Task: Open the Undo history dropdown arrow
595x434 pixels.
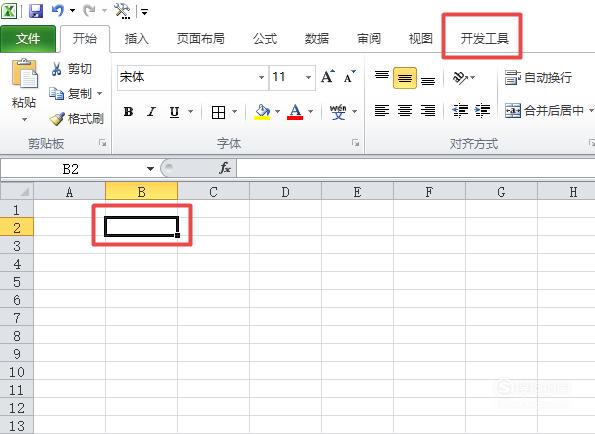Action: [72, 11]
